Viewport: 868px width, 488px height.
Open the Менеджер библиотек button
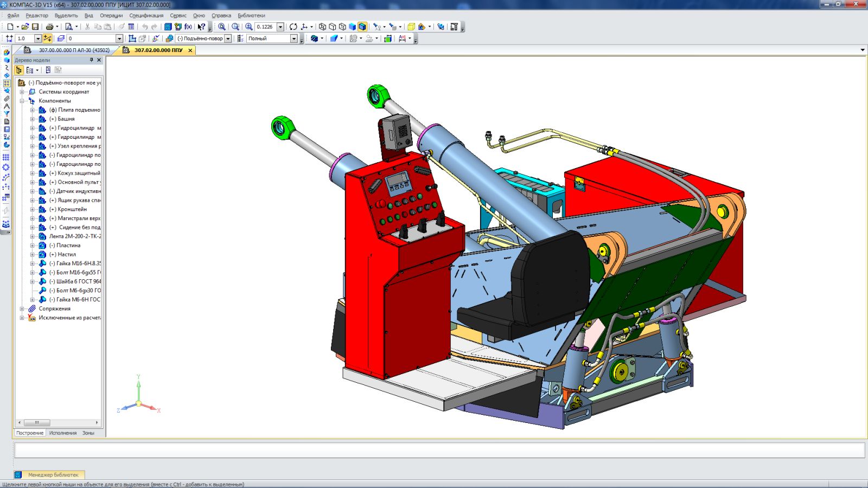coord(53,474)
